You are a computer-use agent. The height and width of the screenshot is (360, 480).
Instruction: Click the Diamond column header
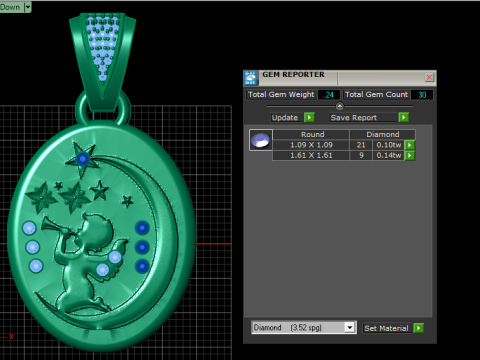(383, 134)
